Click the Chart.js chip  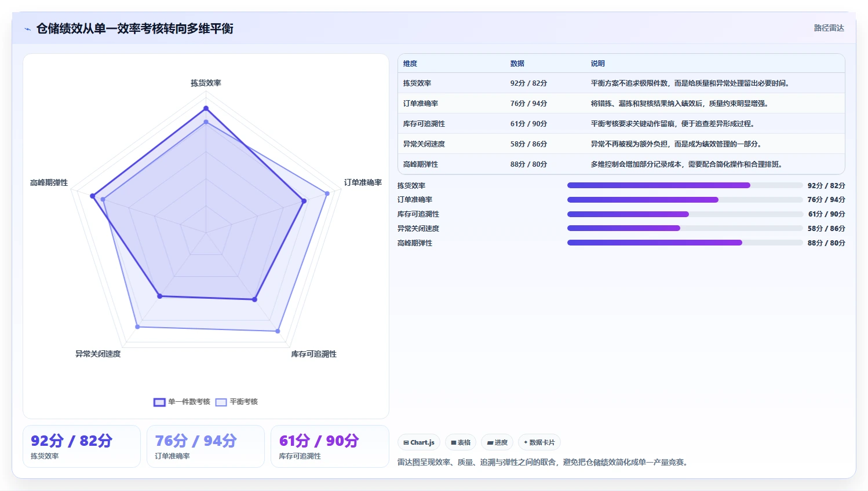pos(419,442)
